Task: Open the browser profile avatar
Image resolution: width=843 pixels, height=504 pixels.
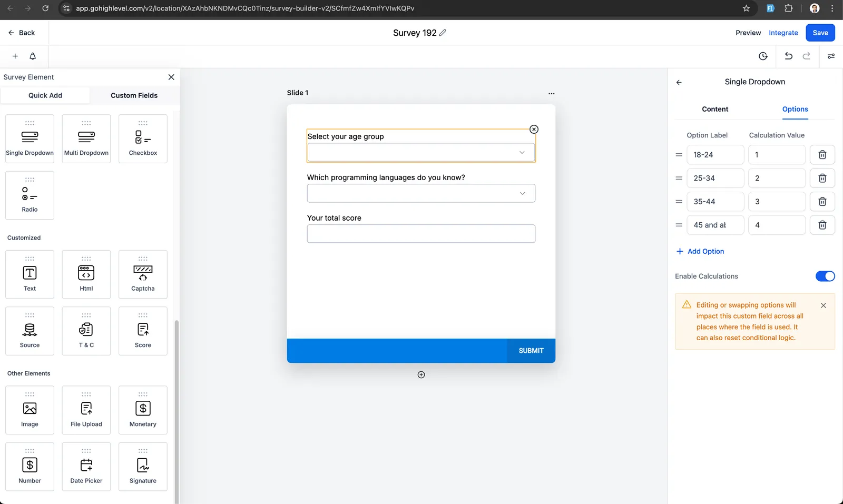Action: click(814, 8)
